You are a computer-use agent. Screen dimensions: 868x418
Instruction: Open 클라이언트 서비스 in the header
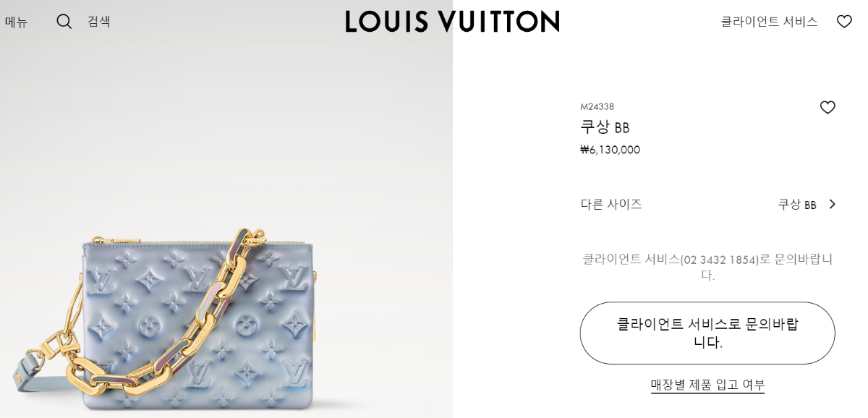[769, 22]
